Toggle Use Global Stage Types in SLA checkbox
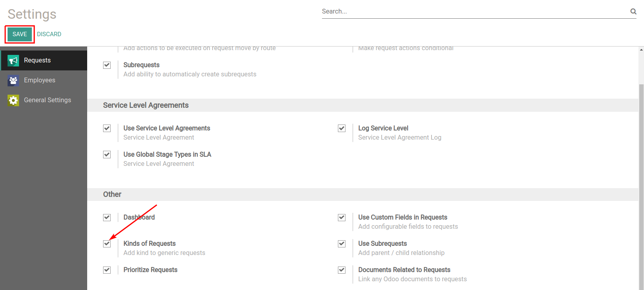The width and height of the screenshot is (644, 290). click(107, 154)
